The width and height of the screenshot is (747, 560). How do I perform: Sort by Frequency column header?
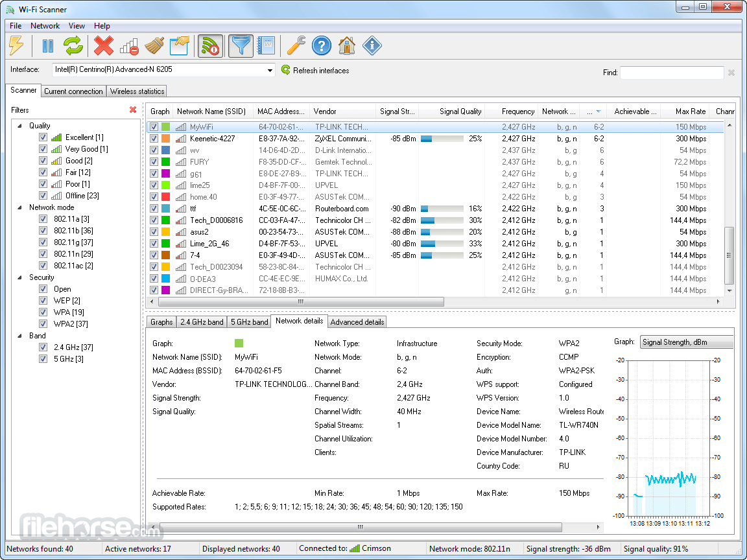[x=512, y=111]
